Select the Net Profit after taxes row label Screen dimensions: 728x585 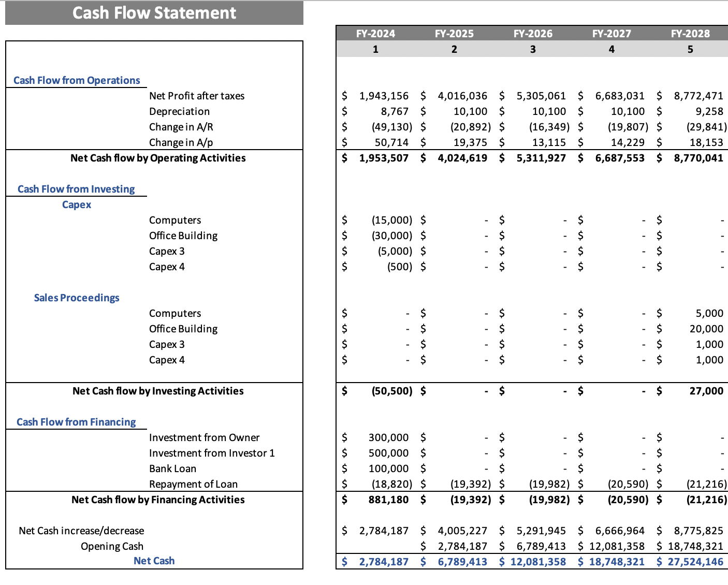[x=197, y=95]
